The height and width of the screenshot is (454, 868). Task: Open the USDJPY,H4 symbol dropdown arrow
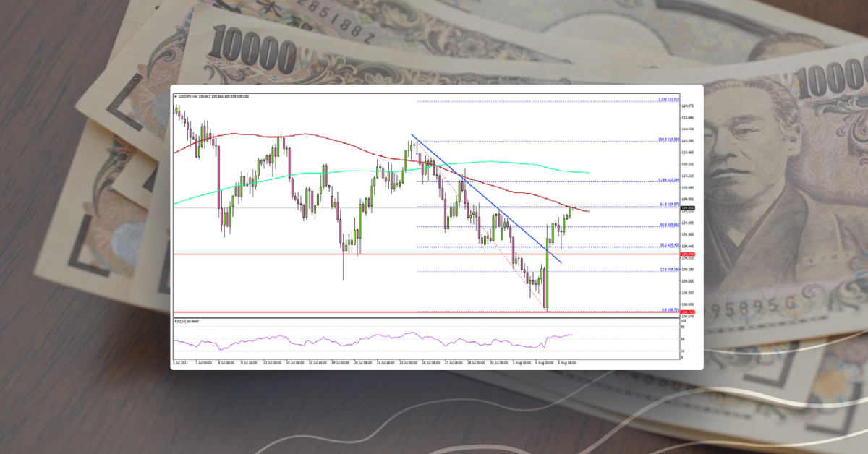pyautogui.click(x=174, y=96)
